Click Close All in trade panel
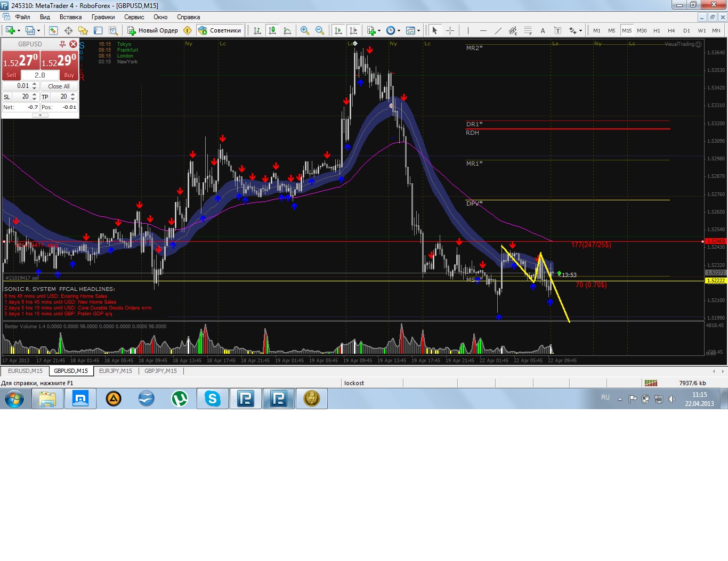Screen dimensions: 728x561 [x=59, y=86]
